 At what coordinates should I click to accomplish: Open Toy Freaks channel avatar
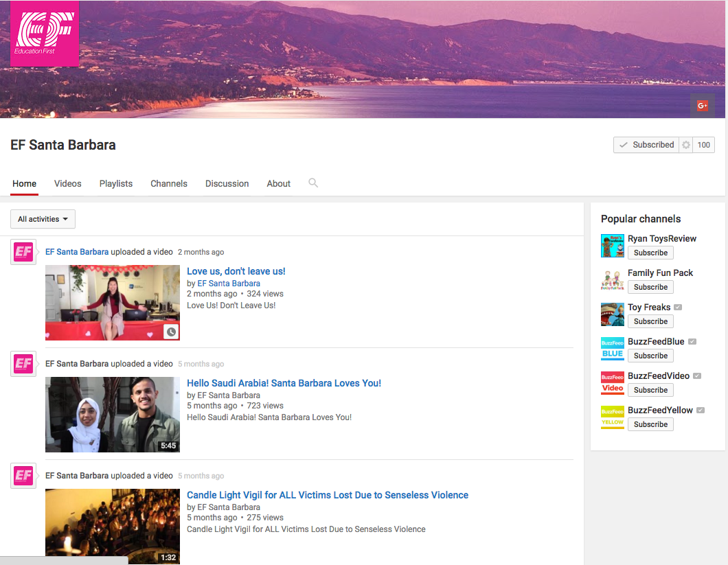[613, 314]
